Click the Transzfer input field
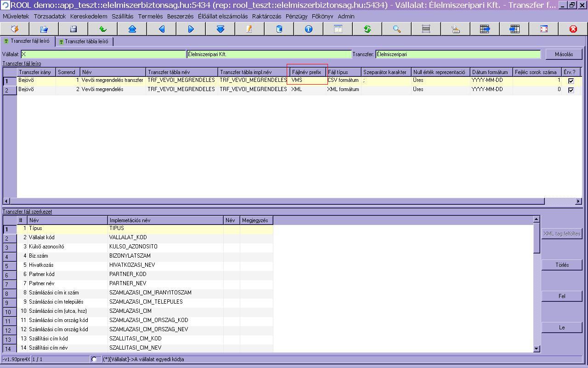 (x=458, y=54)
